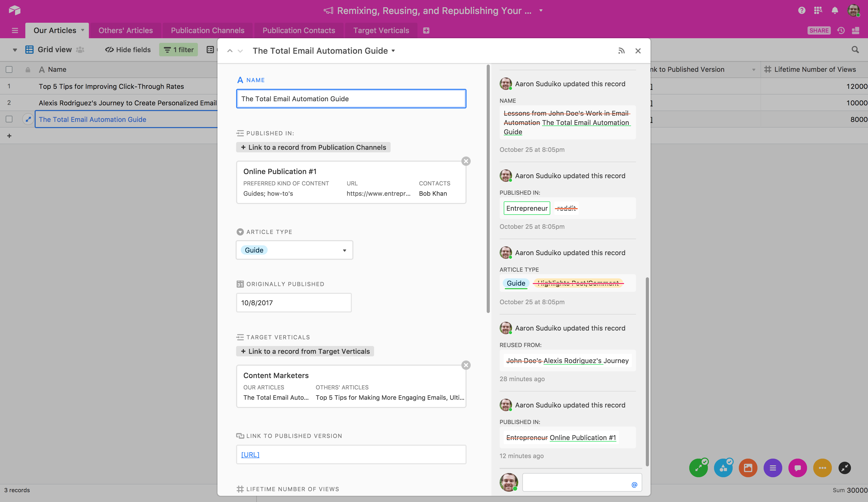Expand the views sidebar toggle arrow
Image resolution: width=868 pixels, height=502 pixels.
click(x=15, y=50)
